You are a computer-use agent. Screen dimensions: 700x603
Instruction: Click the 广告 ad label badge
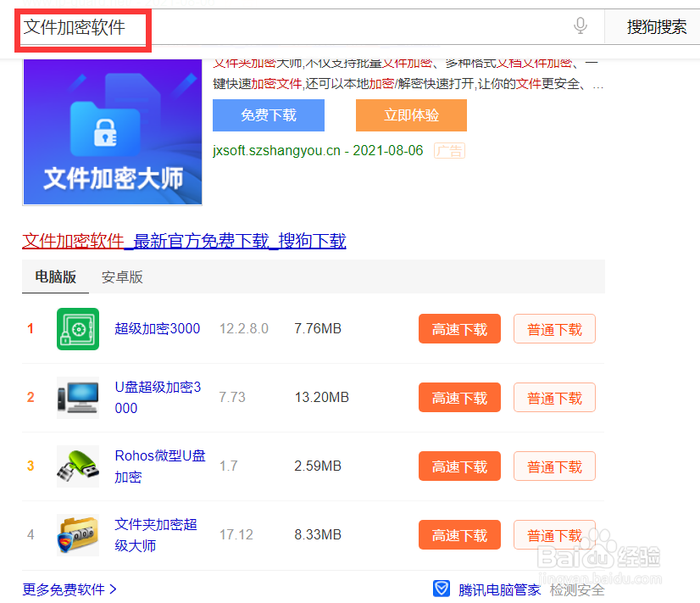pyautogui.click(x=449, y=151)
